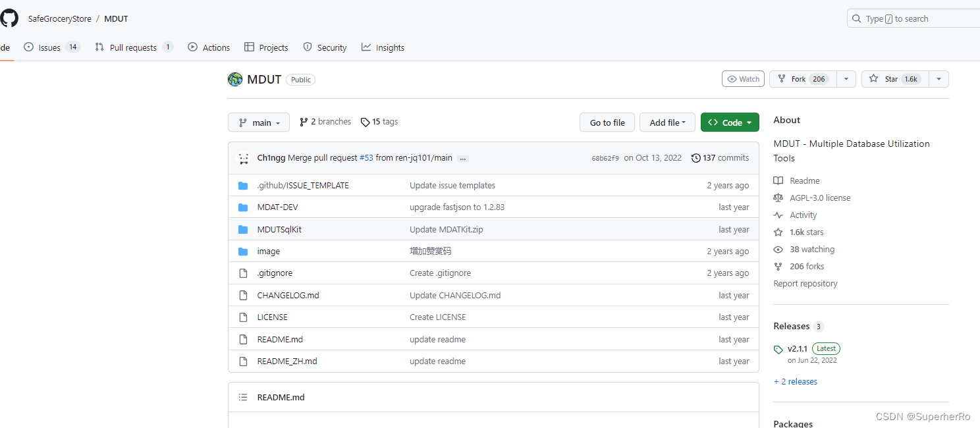Screen dimensions: 980x428
Task: Open the green Code dropdown button
Action: tap(730, 122)
